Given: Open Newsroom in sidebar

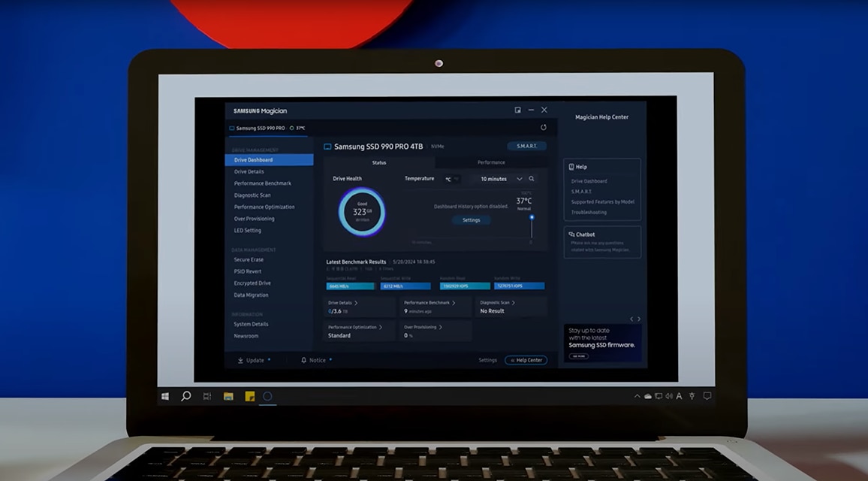Looking at the screenshot, I should click(x=246, y=336).
